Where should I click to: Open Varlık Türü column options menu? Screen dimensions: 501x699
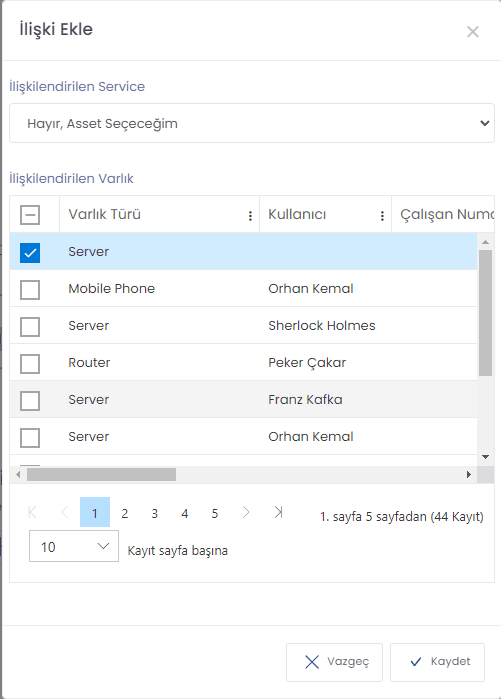click(x=250, y=216)
